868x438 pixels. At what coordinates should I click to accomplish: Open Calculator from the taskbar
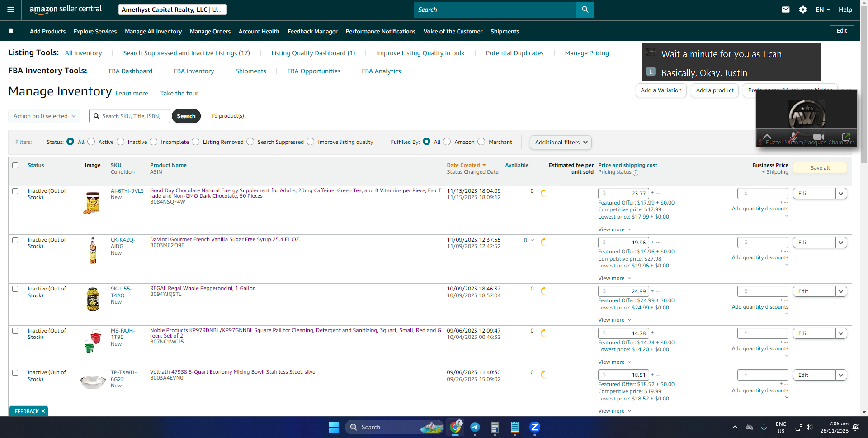point(495,427)
